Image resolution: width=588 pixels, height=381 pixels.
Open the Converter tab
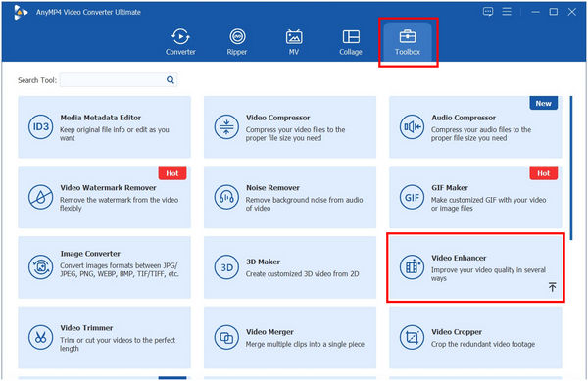180,42
